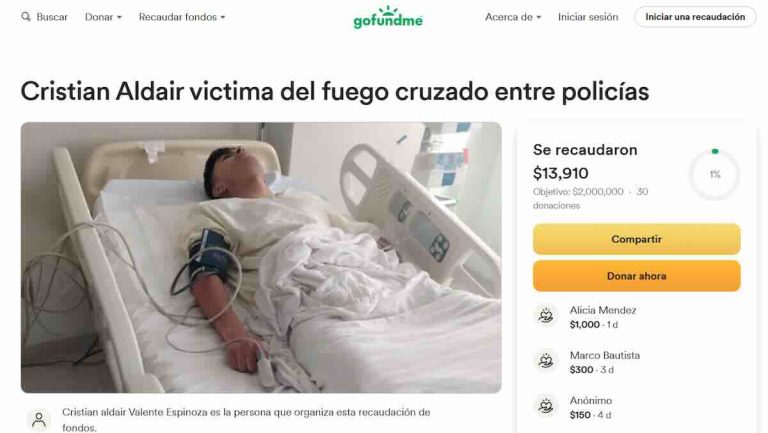This screenshot has height=433, width=768.
Task: Click Alicia Mendez donation heart icon
Action: click(x=546, y=316)
